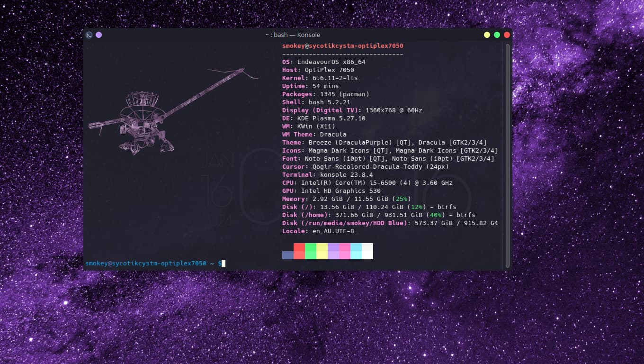The height and width of the screenshot is (364, 644).
Task: Click the red smokey@sycotikcystm-optiplex7050 header
Action: point(342,46)
